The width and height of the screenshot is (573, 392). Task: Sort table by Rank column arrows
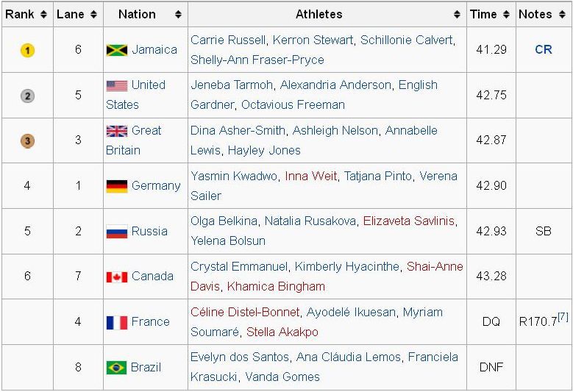pyautogui.click(x=43, y=15)
